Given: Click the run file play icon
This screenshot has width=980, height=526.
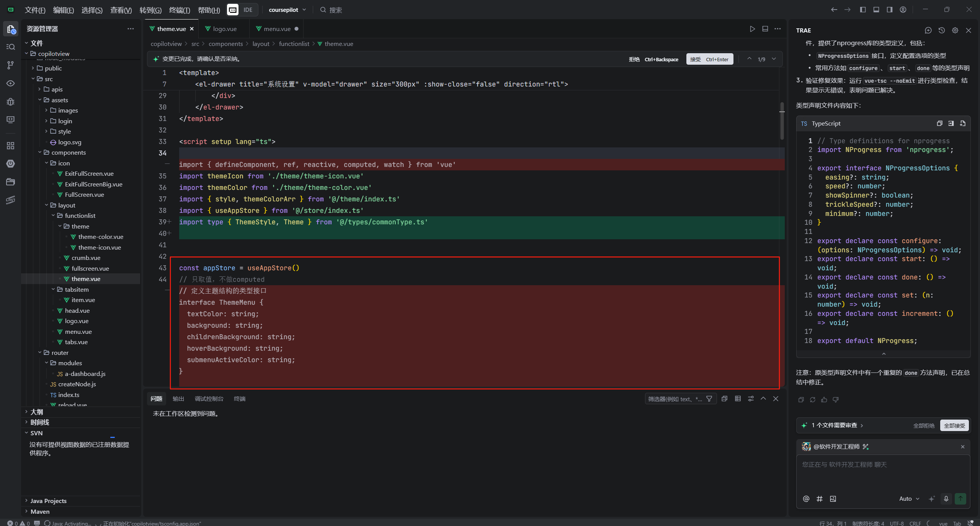Looking at the screenshot, I should click(x=752, y=29).
